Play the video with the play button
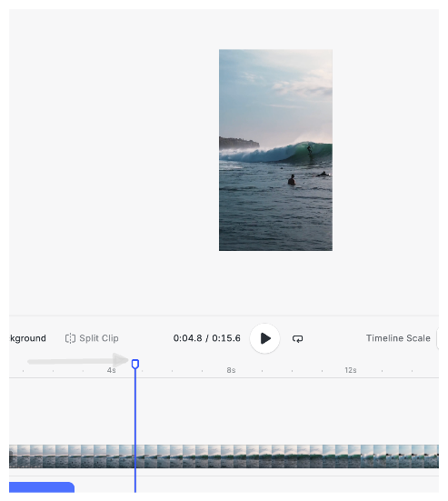This screenshot has height=501, width=448. tap(264, 338)
